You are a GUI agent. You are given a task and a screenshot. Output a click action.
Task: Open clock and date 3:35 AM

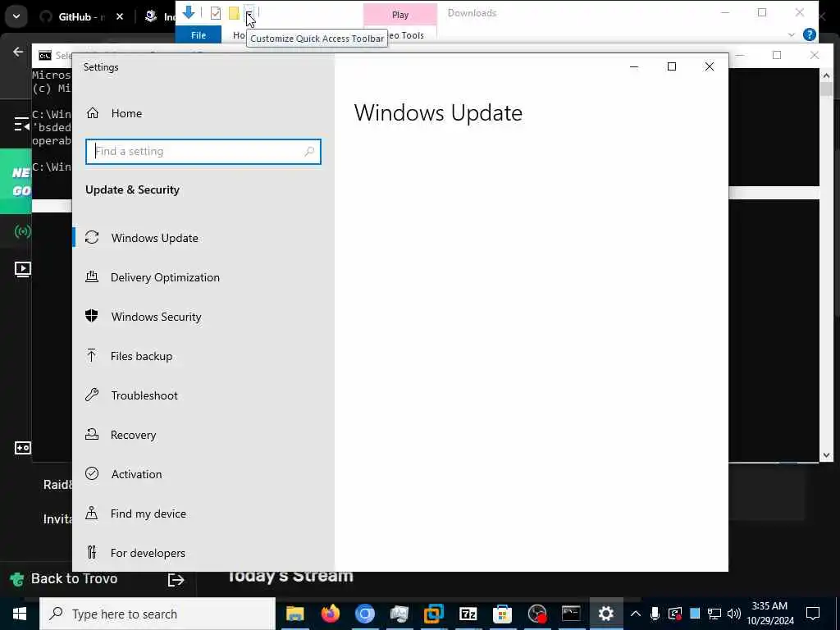pyautogui.click(x=769, y=614)
